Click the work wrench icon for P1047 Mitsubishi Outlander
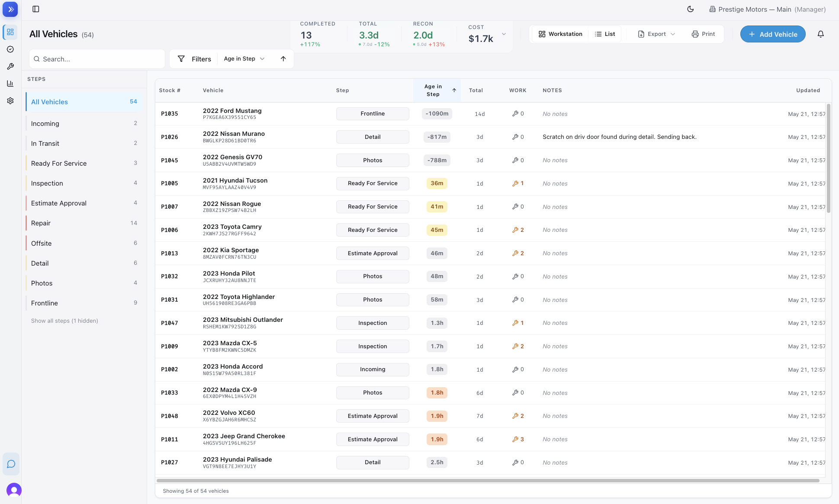Image resolution: width=839 pixels, height=504 pixels. (x=515, y=323)
